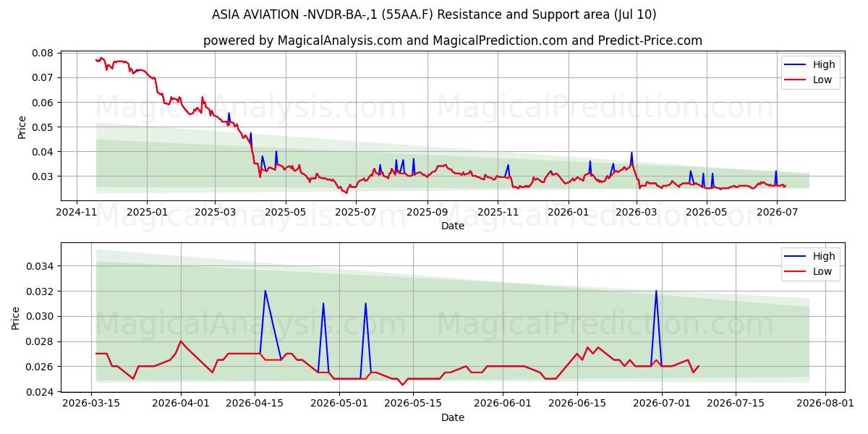868x434 pixels.
Task: Click the '2025-05' tick label
Action: [x=285, y=212]
